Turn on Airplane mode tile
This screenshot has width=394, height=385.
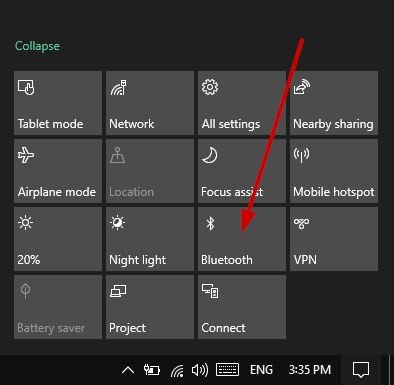coord(58,171)
